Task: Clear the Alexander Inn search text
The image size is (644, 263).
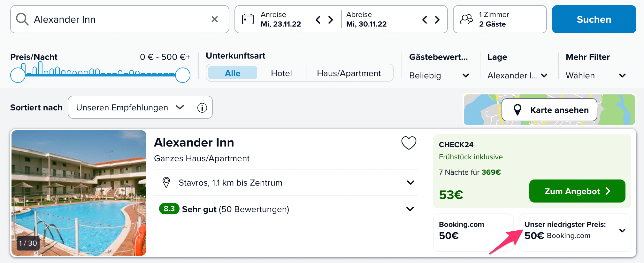Action: pyautogui.click(x=215, y=19)
